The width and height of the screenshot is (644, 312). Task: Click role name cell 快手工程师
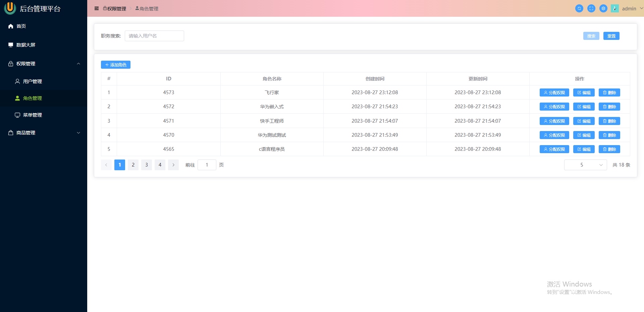[x=272, y=121]
